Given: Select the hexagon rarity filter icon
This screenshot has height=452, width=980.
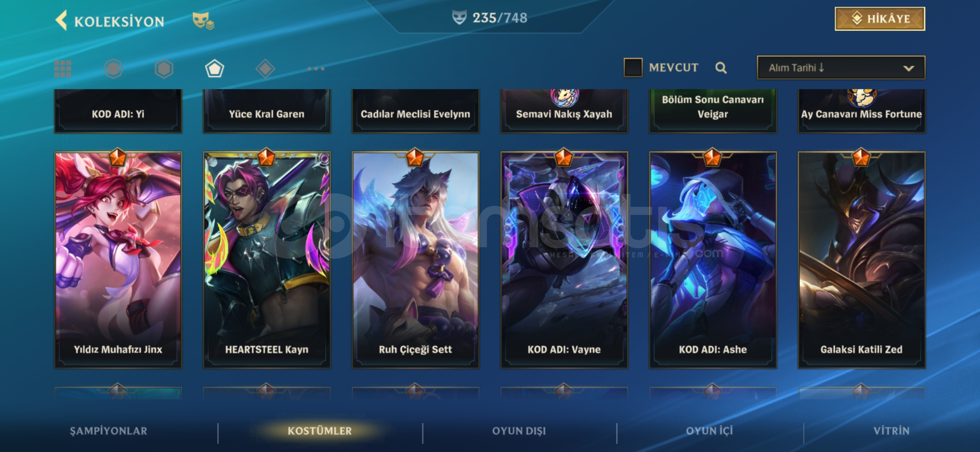Looking at the screenshot, I should pyautogui.click(x=164, y=69).
